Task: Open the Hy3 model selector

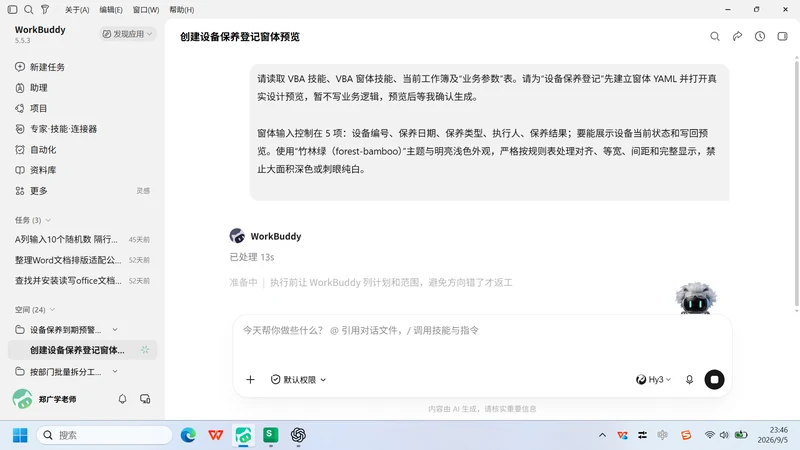Action: pos(653,380)
